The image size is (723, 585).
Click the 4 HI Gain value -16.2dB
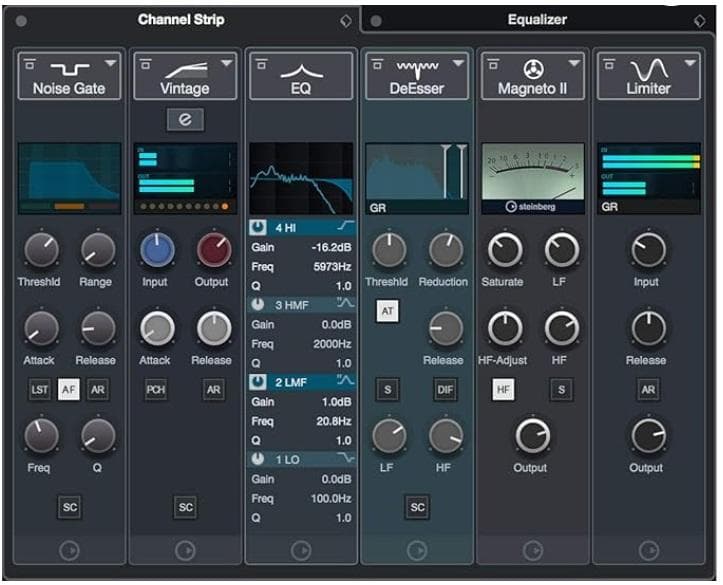tap(331, 248)
